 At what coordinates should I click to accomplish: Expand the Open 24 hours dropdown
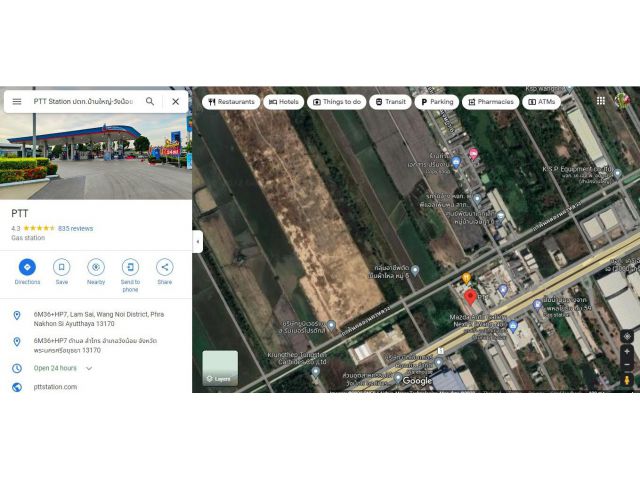tap(89, 368)
